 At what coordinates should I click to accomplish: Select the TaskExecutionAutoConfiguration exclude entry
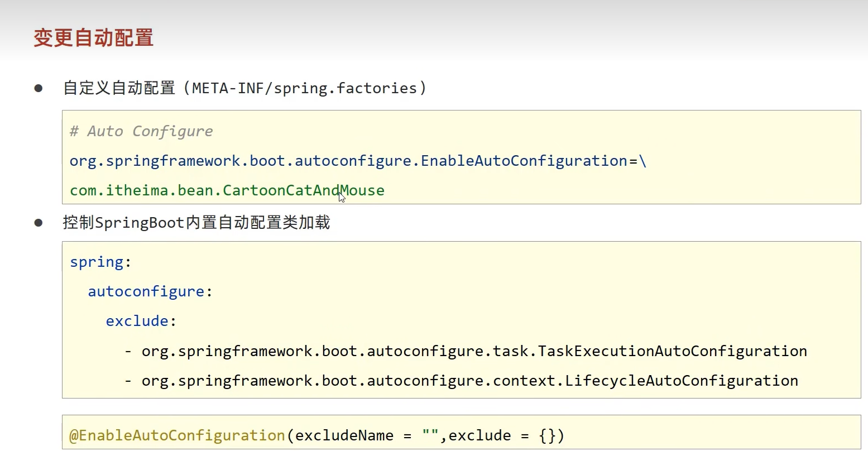[466, 351]
